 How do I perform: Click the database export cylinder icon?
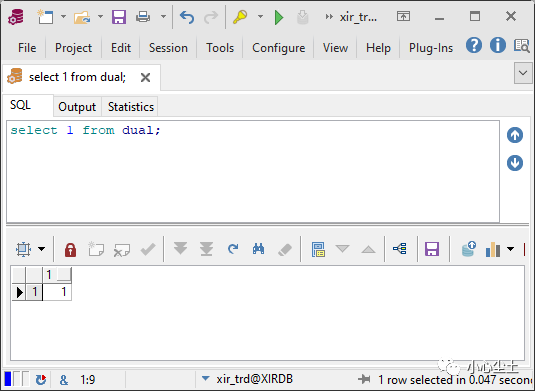[468, 249]
